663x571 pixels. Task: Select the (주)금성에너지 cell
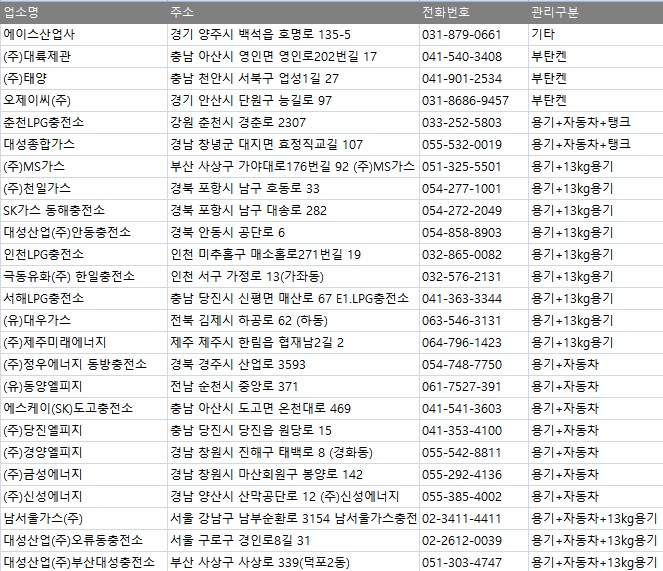click(84, 475)
